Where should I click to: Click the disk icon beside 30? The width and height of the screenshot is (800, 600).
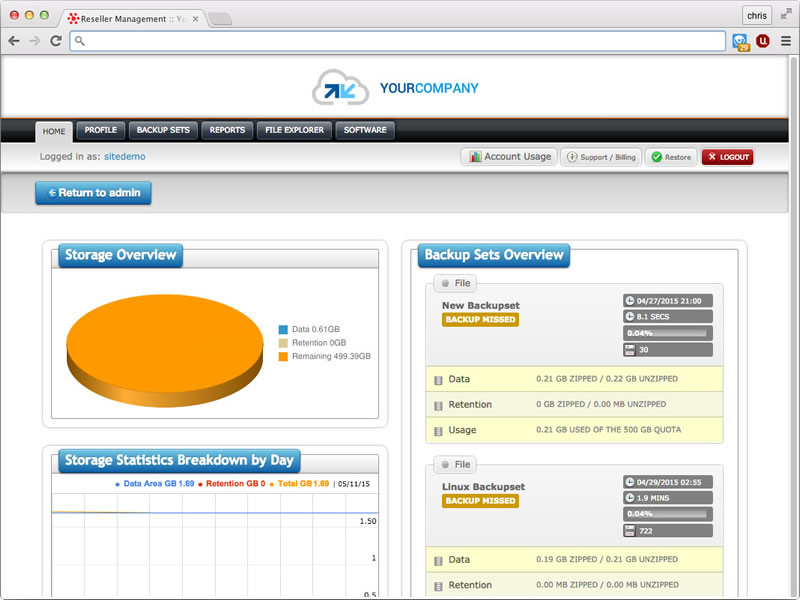click(630, 349)
